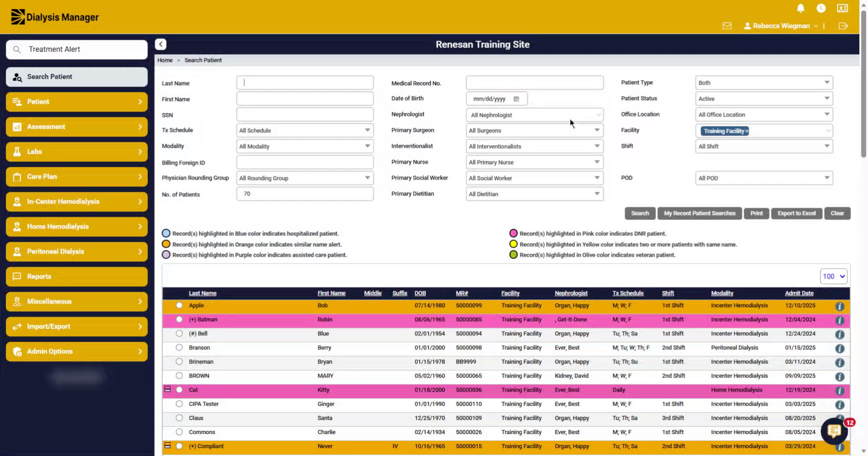Viewport: 868px width, 456px height.
Task: Click Export to Excel button
Action: 796,213
